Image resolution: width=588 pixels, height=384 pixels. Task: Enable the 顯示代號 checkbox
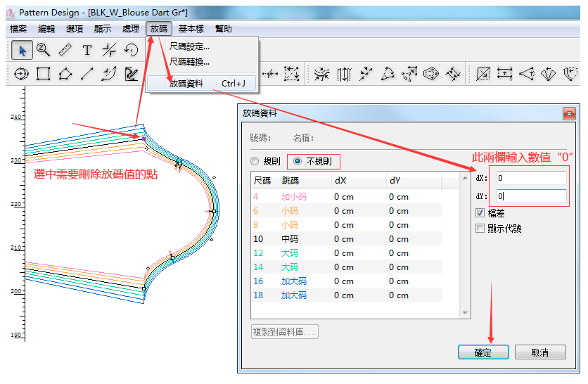pos(480,229)
